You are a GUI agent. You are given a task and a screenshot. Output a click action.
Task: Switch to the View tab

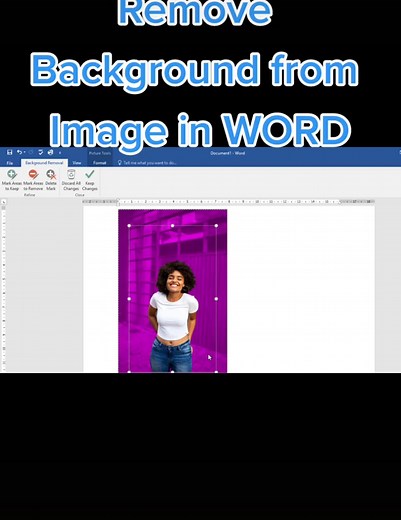(77, 163)
